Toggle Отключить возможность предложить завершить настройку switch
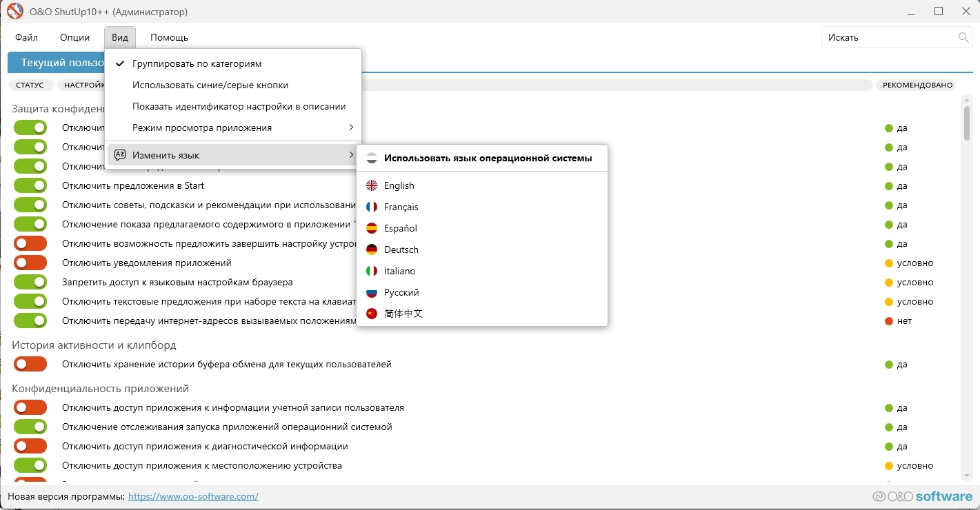 click(30, 243)
